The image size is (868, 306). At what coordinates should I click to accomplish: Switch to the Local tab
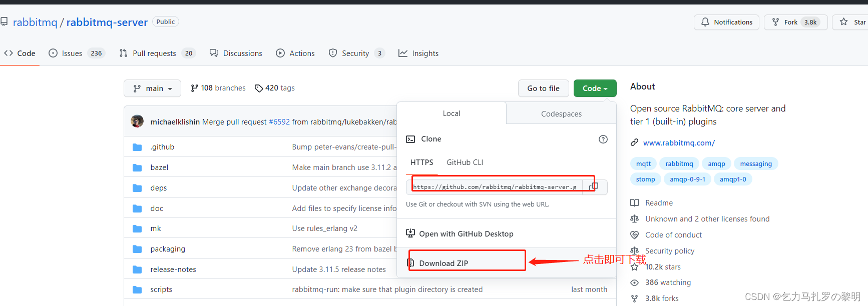click(x=452, y=113)
